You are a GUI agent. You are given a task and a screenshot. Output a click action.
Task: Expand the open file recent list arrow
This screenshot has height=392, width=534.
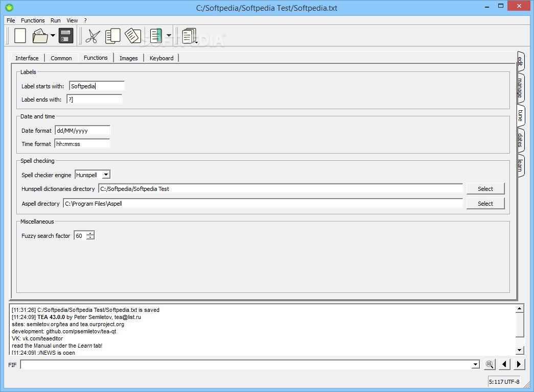(53, 35)
